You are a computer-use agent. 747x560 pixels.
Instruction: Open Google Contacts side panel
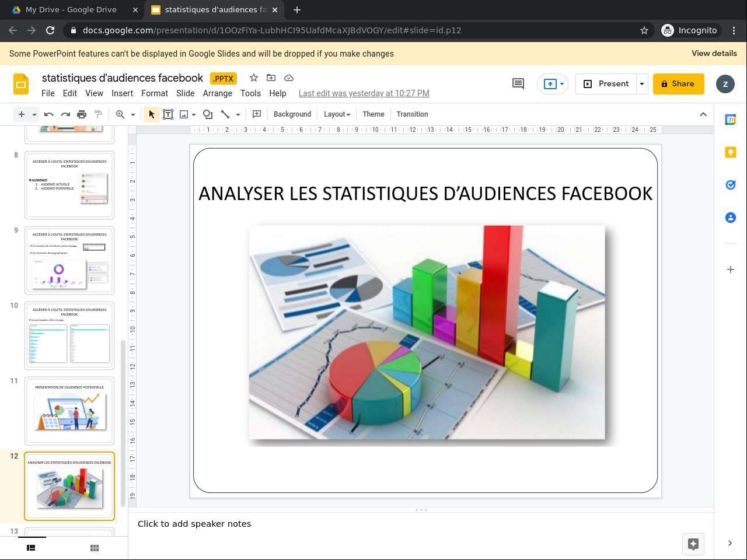click(731, 218)
